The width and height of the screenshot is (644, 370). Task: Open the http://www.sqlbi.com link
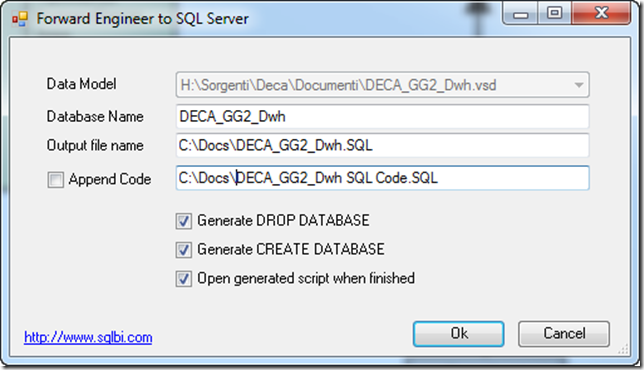tap(88, 337)
